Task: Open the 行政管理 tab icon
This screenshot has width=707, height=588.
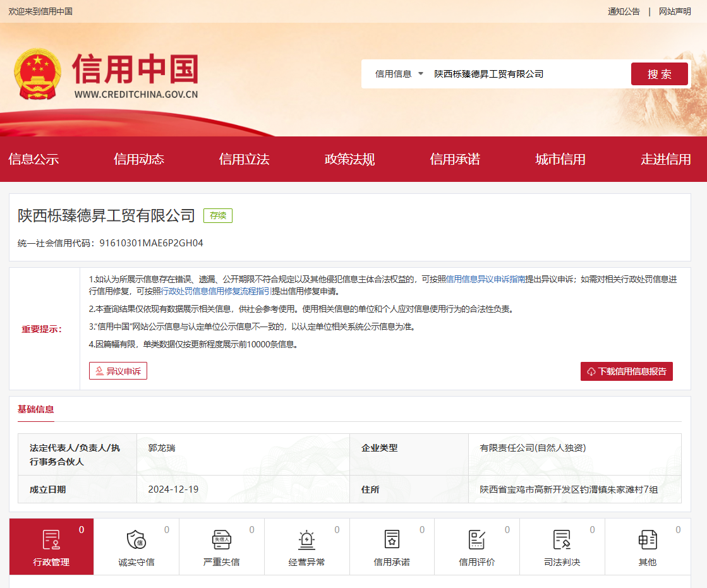Action: pos(51,540)
